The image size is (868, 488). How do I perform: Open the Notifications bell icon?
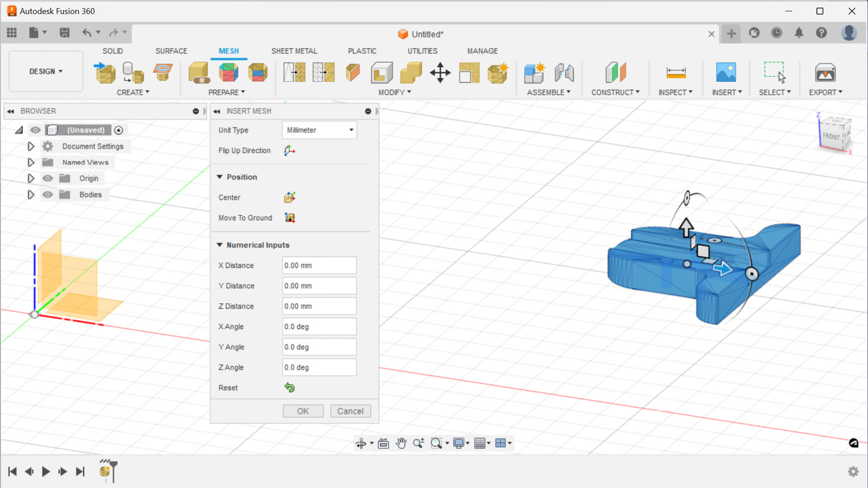[799, 33]
